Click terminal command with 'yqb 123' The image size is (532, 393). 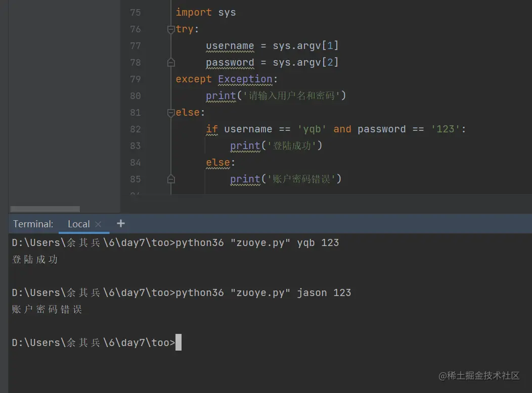175,242
